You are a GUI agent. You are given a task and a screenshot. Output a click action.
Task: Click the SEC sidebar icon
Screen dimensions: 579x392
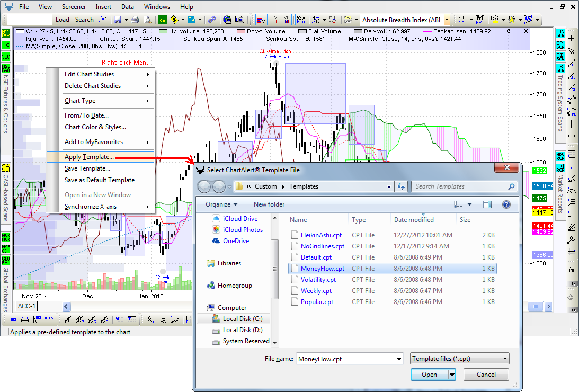click(x=5, y=57)
